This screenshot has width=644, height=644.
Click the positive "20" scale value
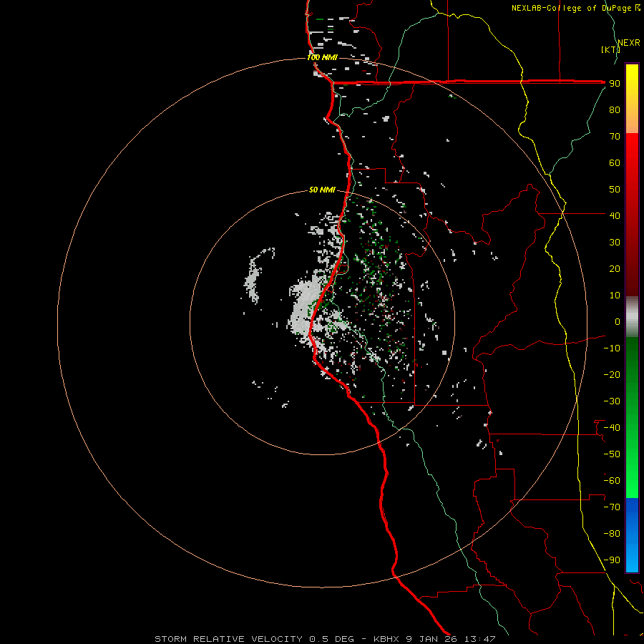click(615, 268)
